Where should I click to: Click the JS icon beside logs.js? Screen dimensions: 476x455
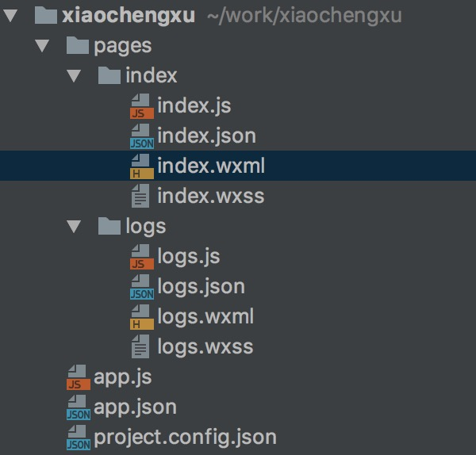click(142, 257)
